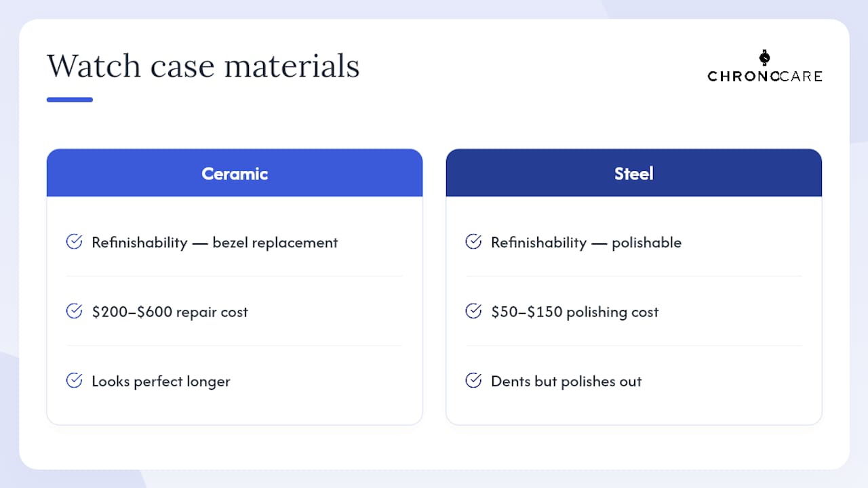
Task: Click the 'Watch case materials' title
Action: [203, 66]
